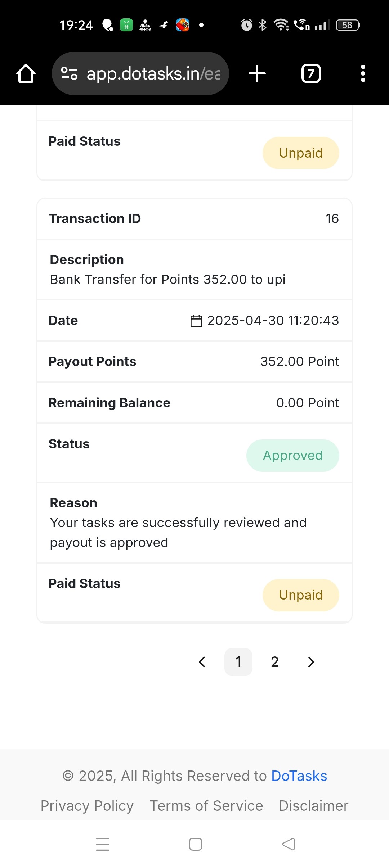Tap the Android home square button
The width and height of the screenshot is (389, 868).
coord(196,844)
